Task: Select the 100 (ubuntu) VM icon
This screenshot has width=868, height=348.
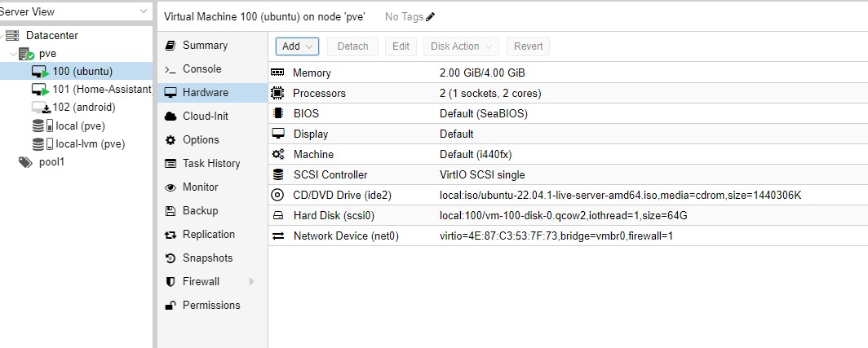Action: click(x=40, y=72)
